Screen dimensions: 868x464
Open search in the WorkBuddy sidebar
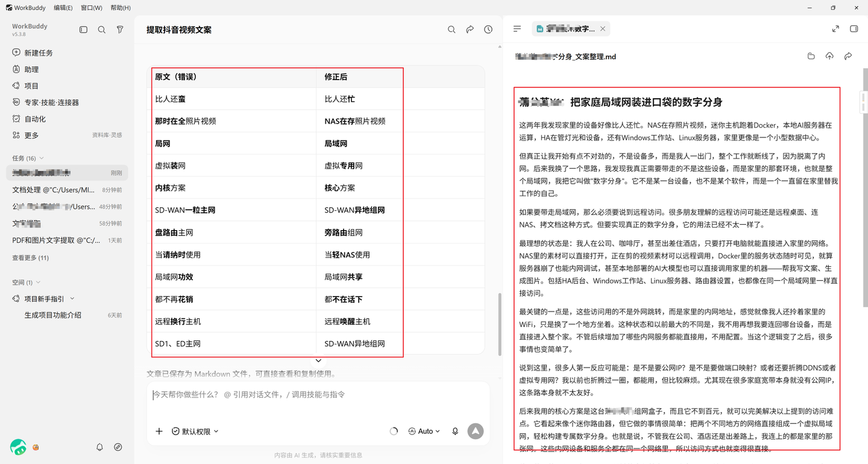tap(102, 30)
